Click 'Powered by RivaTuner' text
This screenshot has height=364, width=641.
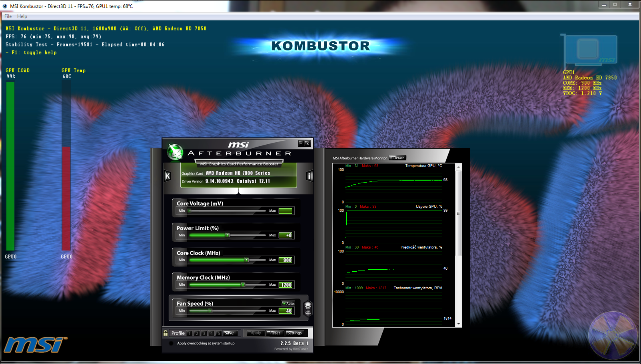click(291, 349)
